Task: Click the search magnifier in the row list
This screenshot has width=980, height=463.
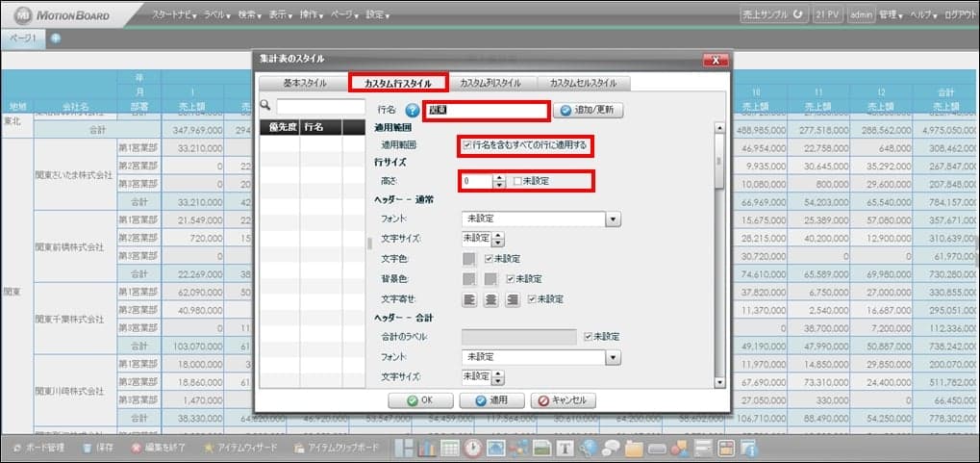Action: point(266,106)
